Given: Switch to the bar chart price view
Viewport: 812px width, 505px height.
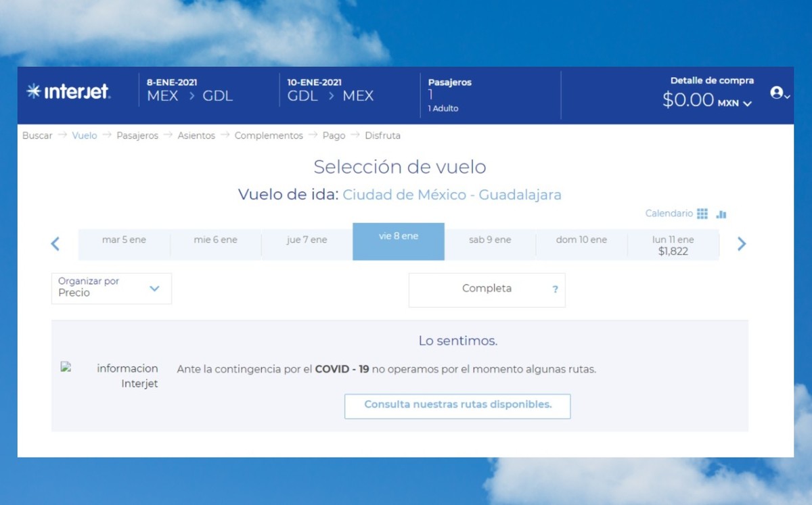Looking at the screenshot, I should pos(721,214).
